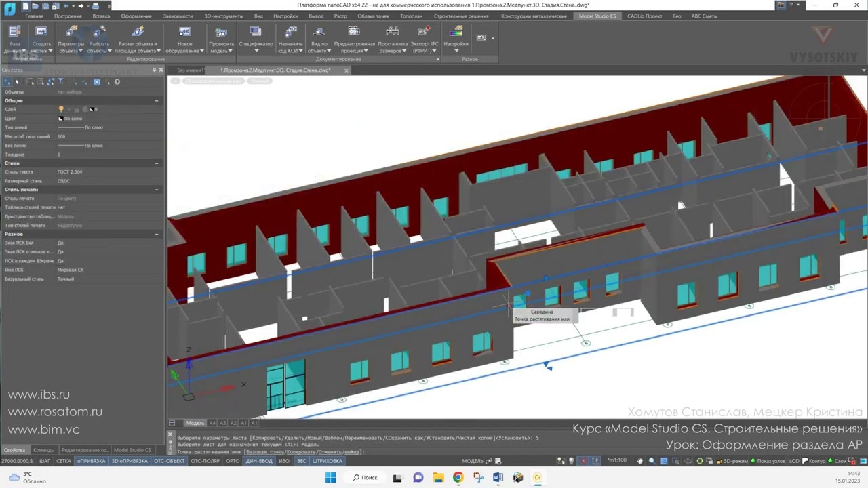Open the help question mark in Свойства panel
868x488 pixels.
(117, 82)
